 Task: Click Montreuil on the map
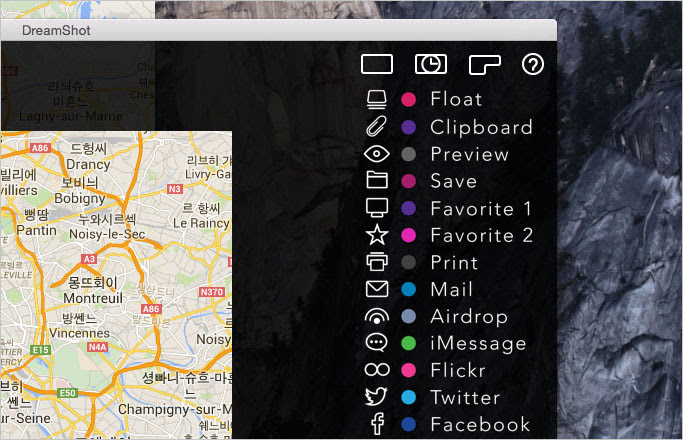(x=93, y=298)
